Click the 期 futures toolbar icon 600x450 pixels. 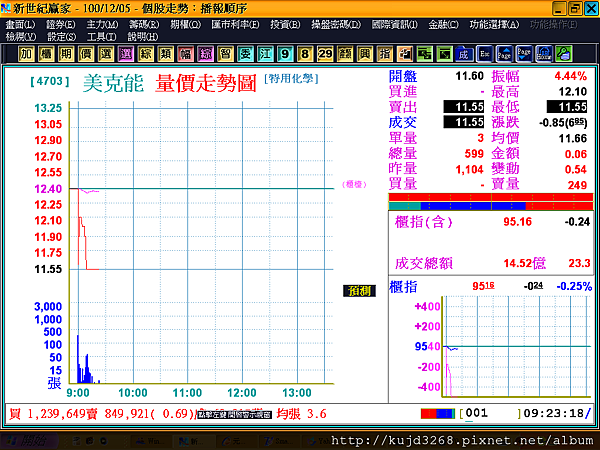click(66, 54)
